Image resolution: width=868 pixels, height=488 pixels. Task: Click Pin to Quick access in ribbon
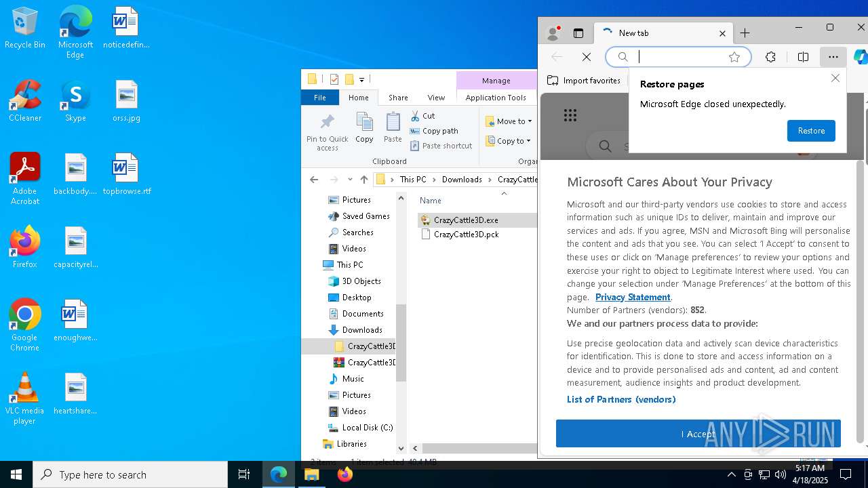coord(327,132)
